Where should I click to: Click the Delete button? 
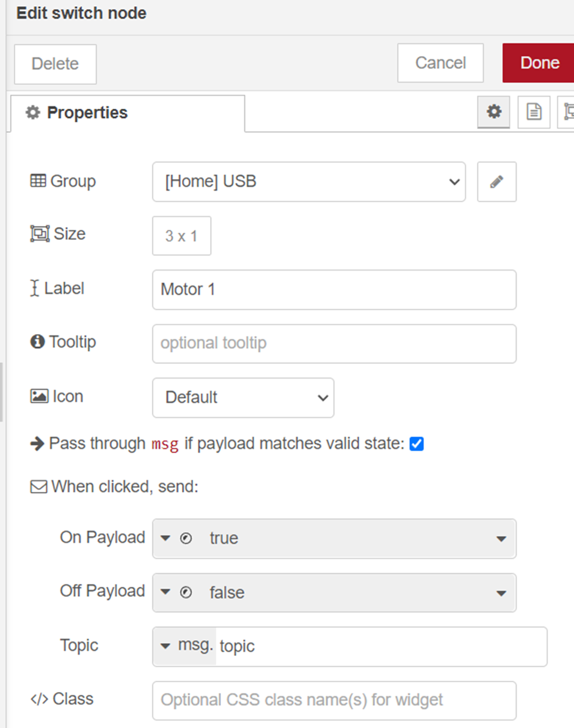pyautogui.click(x=55, y=64)
